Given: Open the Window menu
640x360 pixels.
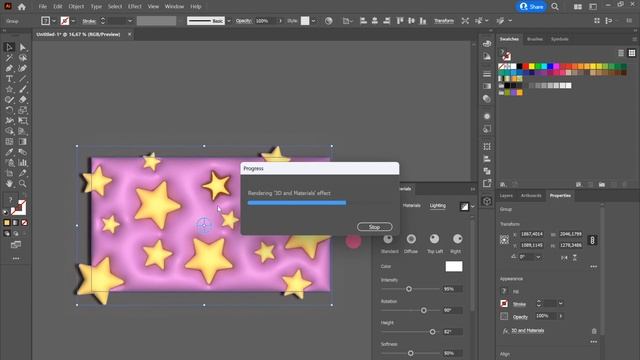Looking at the screenshot, I should click(x=174, y=7).
